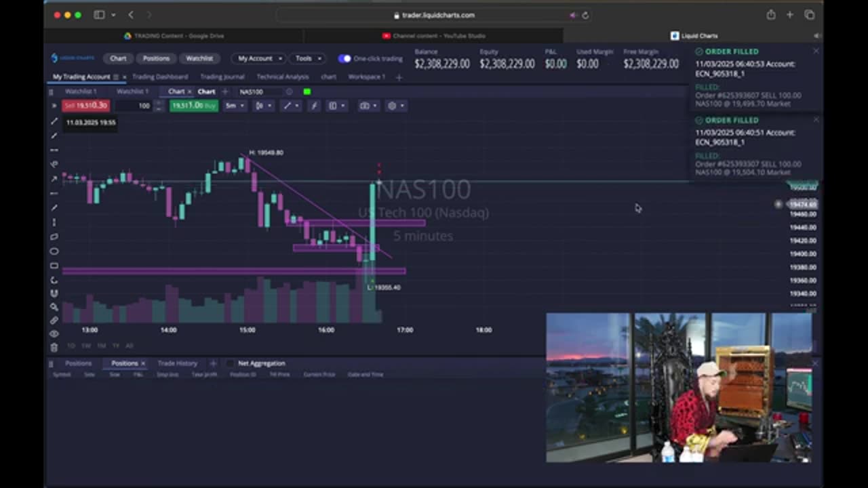The height and width of the screenshot is (488, 868).
Task: Open the screenshot camera dropdown
Action: pyautogui.click(x=369, y=106)
